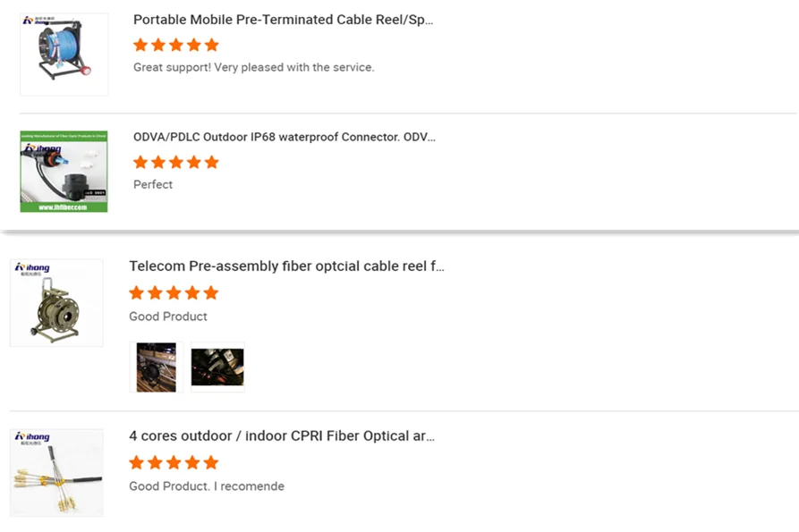Click the "Good Product. I recomende" review text

[207, 486]
